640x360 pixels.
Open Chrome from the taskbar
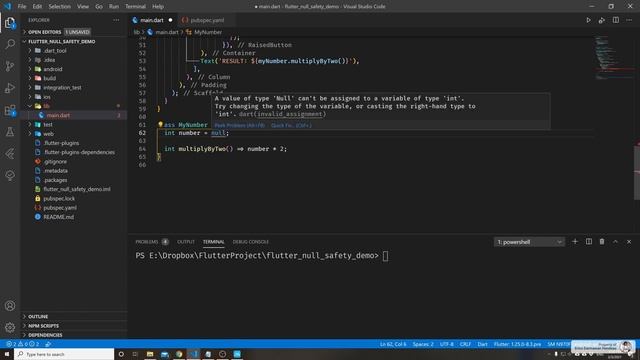[179, 354]
